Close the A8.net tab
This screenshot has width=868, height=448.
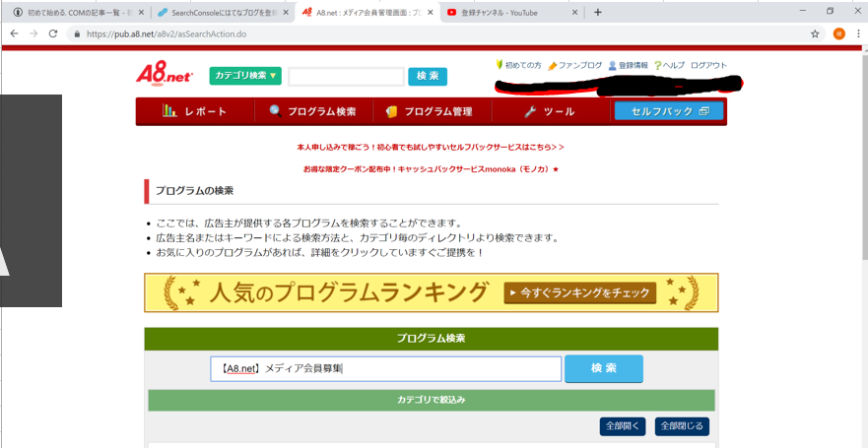click(x=431, y=12)
